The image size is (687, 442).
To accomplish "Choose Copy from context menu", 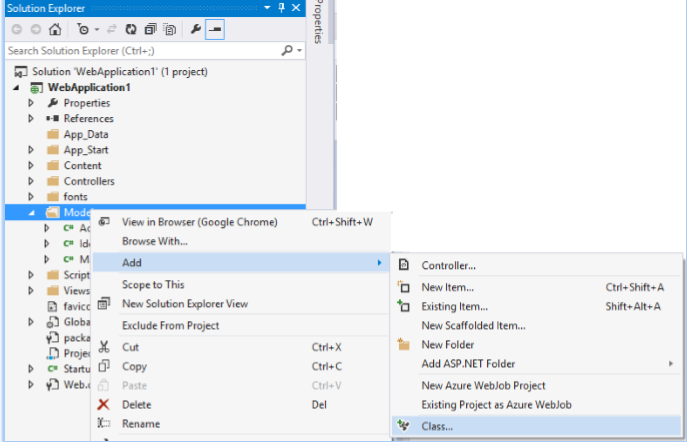I will click(241, 366).
